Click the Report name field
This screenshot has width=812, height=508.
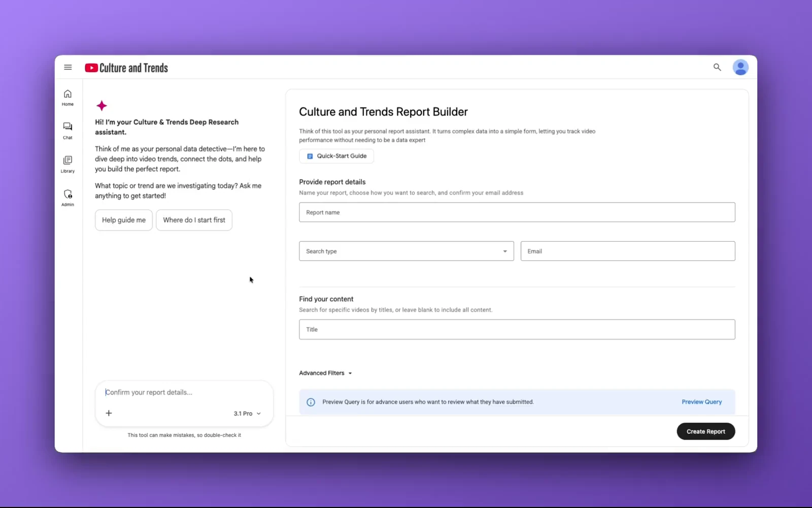(517, 212)
